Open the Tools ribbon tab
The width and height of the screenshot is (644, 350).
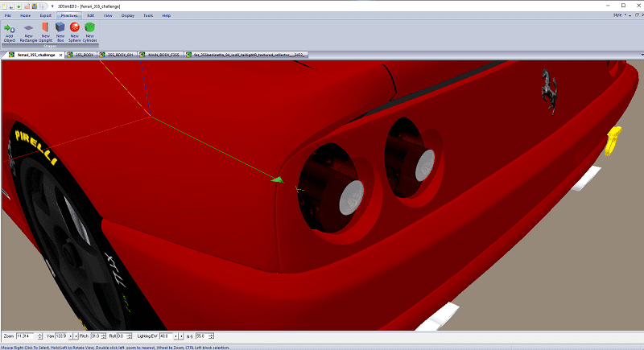point(148,15)
